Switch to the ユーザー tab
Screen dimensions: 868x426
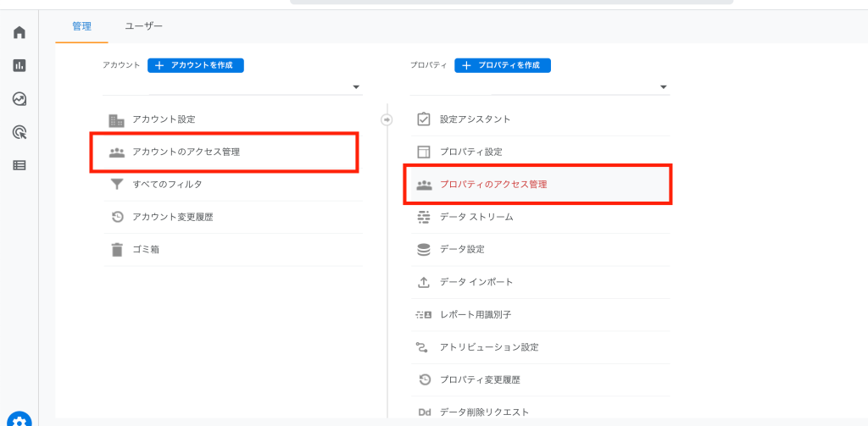click(x=144, y=26)
